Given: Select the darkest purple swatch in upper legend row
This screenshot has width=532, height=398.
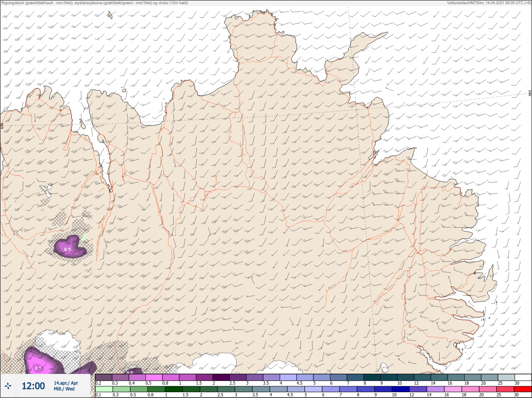Looking at the screenshot, I should pos(221,377).
